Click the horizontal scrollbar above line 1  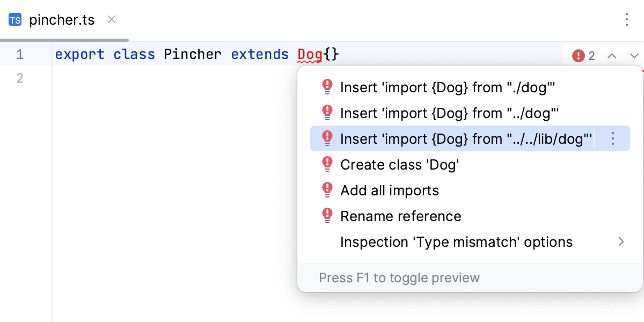point(64,39)
